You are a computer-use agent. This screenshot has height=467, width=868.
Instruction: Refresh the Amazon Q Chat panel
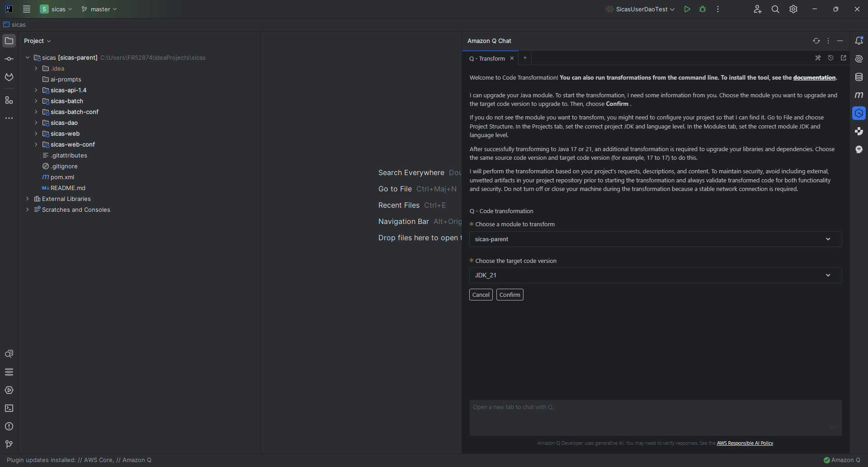[x=816, y=41]
